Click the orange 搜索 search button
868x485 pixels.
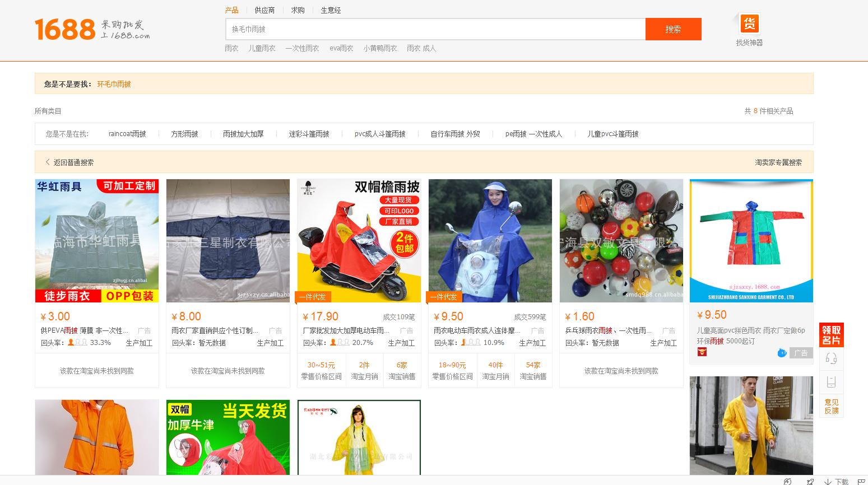(x=674, y=29)
